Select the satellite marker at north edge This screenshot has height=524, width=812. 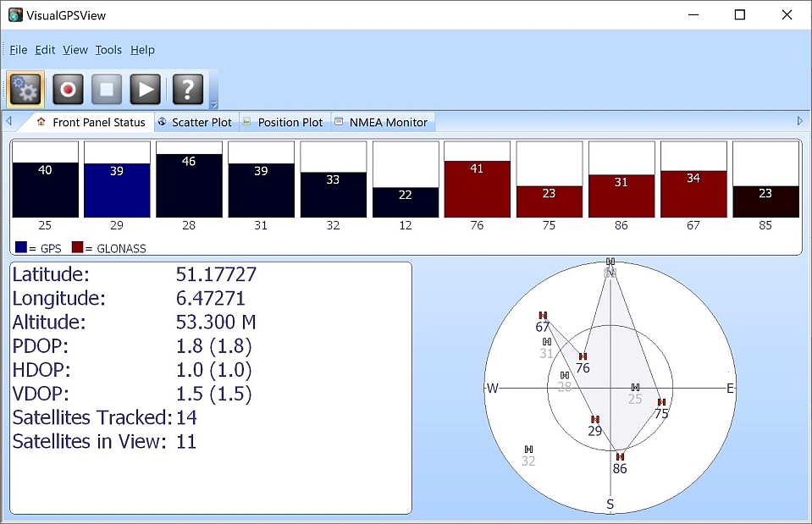click(610, 262)
